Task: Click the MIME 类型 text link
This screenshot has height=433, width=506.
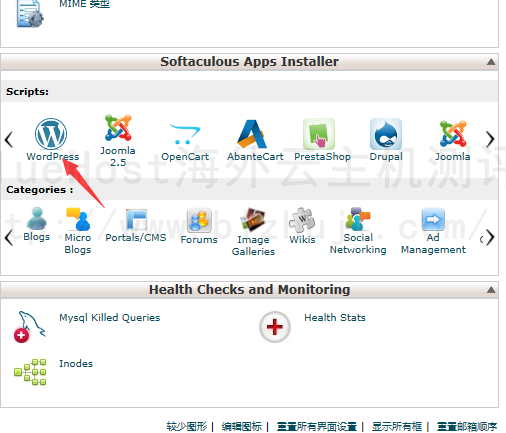Action: tap(84, 4)
